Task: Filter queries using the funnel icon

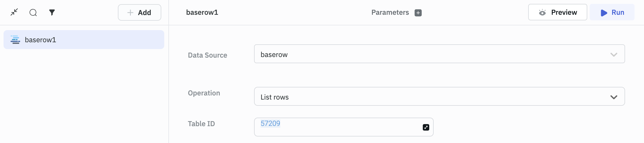Action: (x=52, y=12)
